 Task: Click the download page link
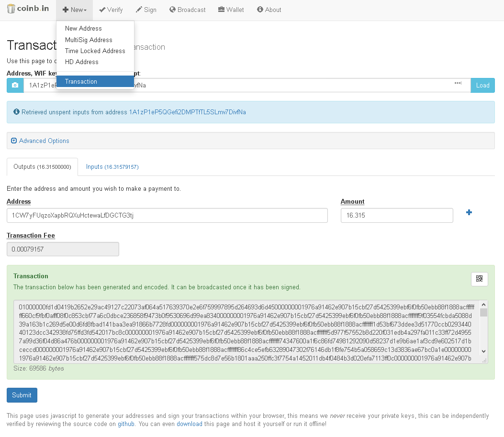click(190, 424)
